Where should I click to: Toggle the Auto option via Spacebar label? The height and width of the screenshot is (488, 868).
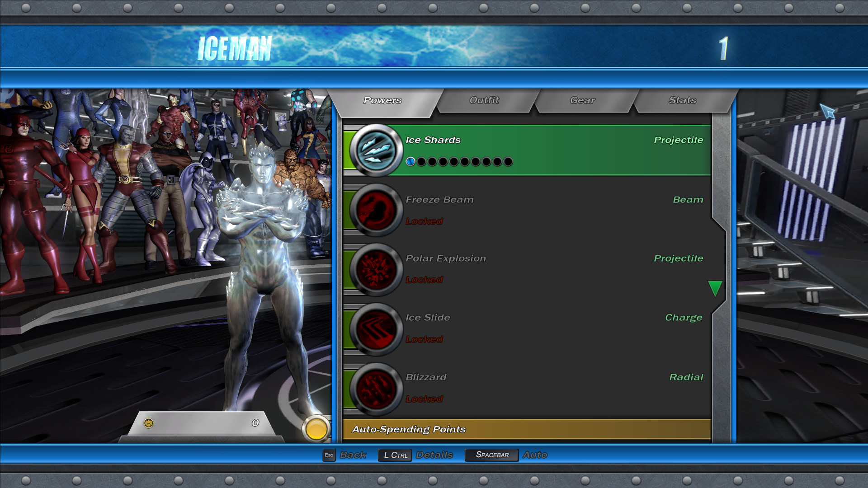click(x=491, y=455)
